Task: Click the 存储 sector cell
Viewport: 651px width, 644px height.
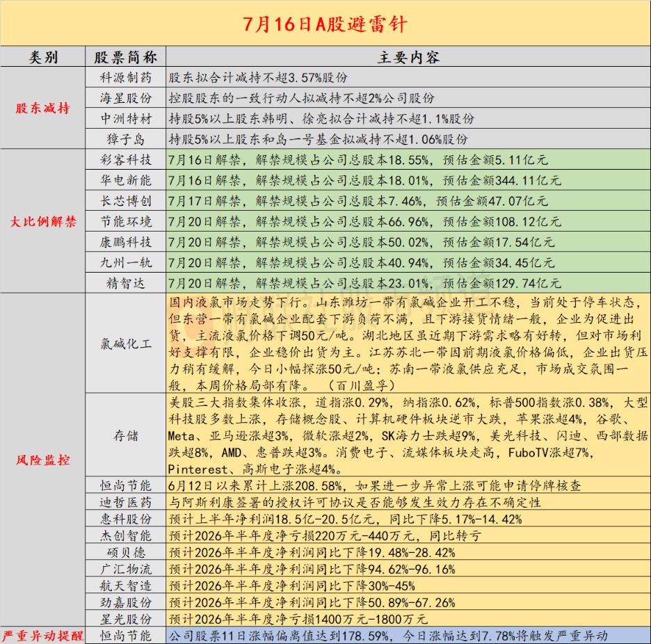Action: pyautogui.click(x=125, y=435)
